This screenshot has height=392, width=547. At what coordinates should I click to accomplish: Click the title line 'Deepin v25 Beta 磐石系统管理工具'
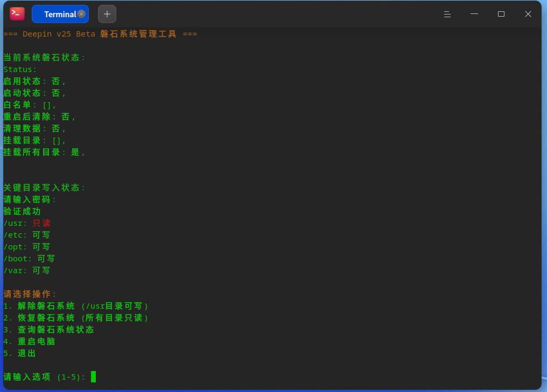pos(100,34)
